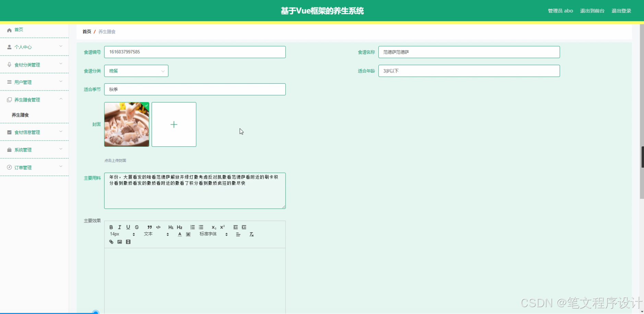
Task: Click the uploaded cover image thumbnail
Action: pyautogui.click(x=126, y=124)
